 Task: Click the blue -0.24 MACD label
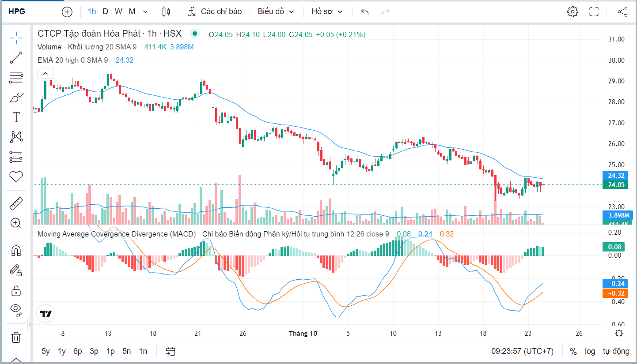(615, 284)
